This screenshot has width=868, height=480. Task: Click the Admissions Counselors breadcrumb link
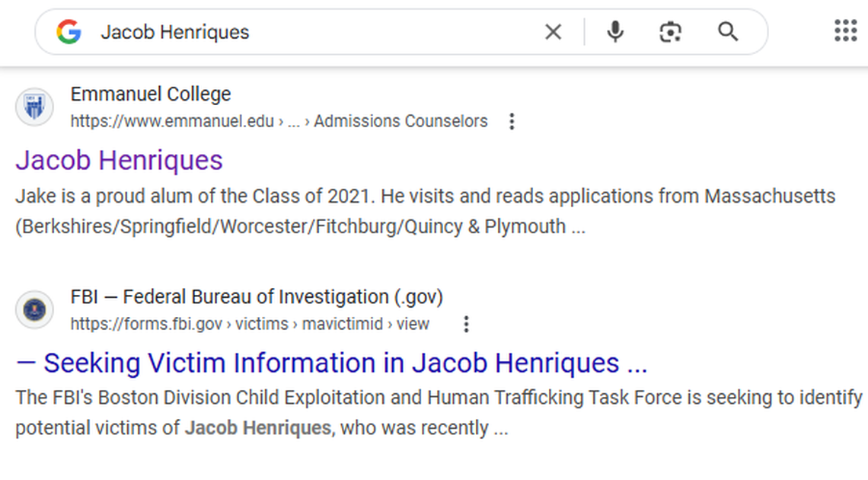click(400, 120)
